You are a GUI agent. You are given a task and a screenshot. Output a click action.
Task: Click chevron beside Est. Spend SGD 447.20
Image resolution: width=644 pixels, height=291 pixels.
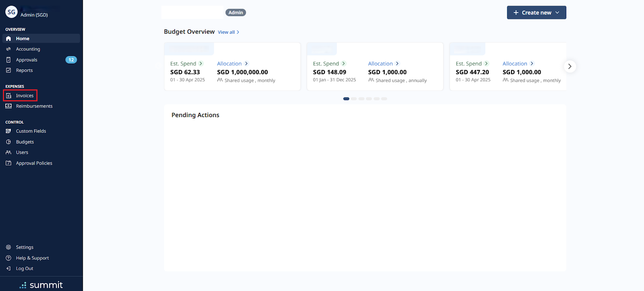click(x=487, y=64)
